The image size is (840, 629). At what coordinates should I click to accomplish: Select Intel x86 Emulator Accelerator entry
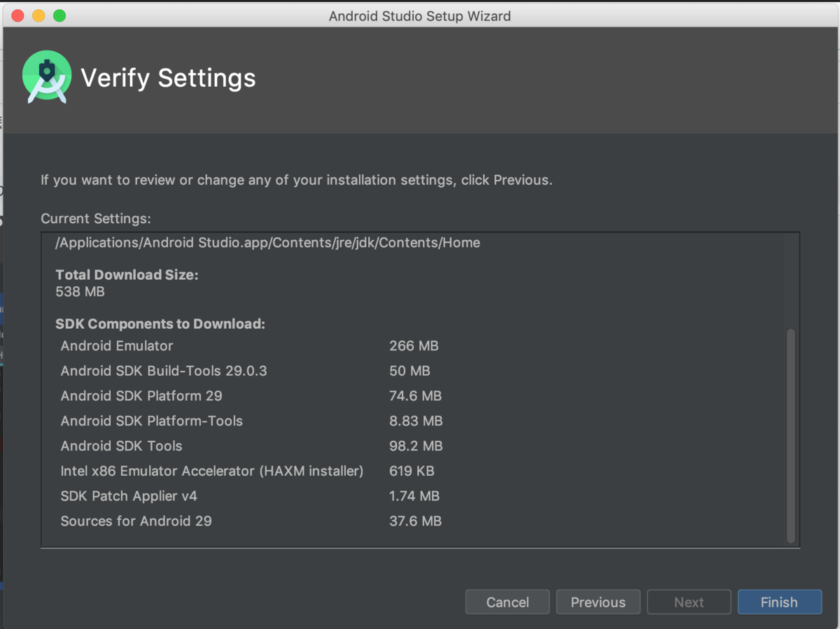[x=211, y=471]
